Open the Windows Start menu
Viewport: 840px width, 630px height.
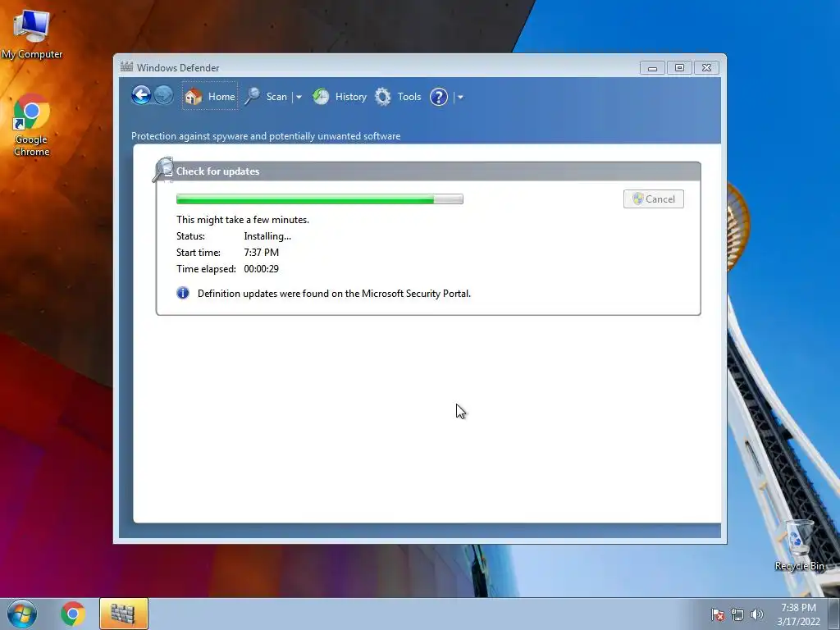coord(22,614)
